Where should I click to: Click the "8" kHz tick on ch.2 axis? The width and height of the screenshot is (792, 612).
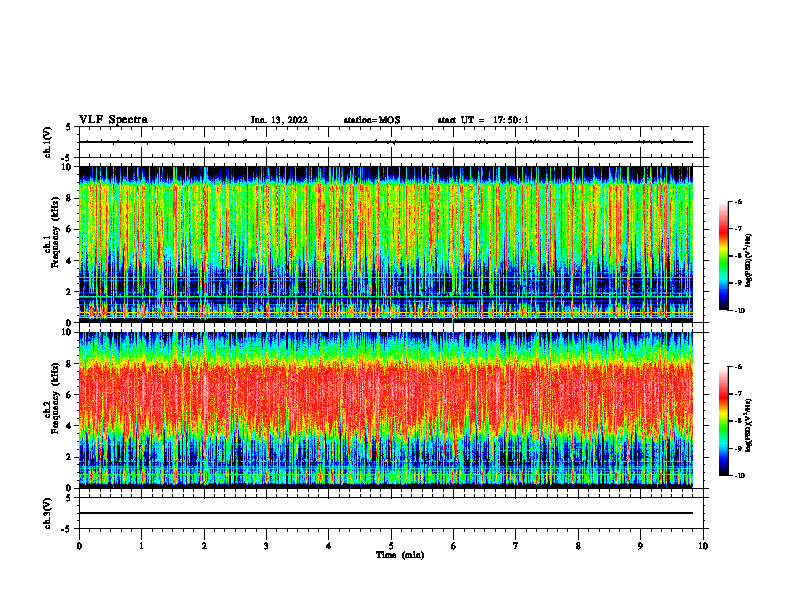click(x=70, y=364)
